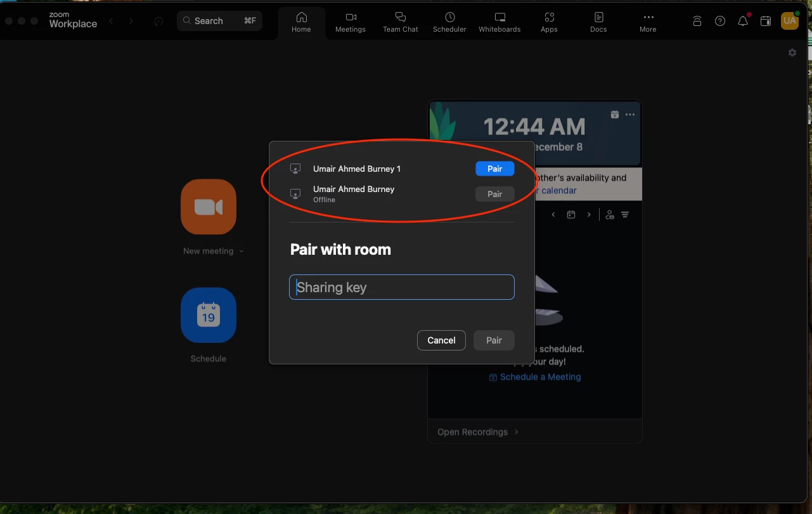Open the calendar filter list icon
Viewport: 812px width, 514px height.
point(625,215)
